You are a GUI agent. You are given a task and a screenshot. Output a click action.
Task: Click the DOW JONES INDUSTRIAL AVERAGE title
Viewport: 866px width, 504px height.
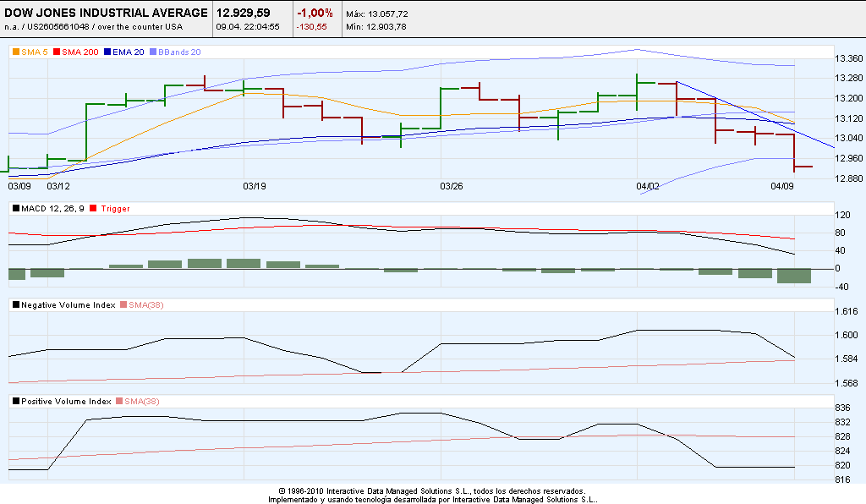click(x=106, y=13)
